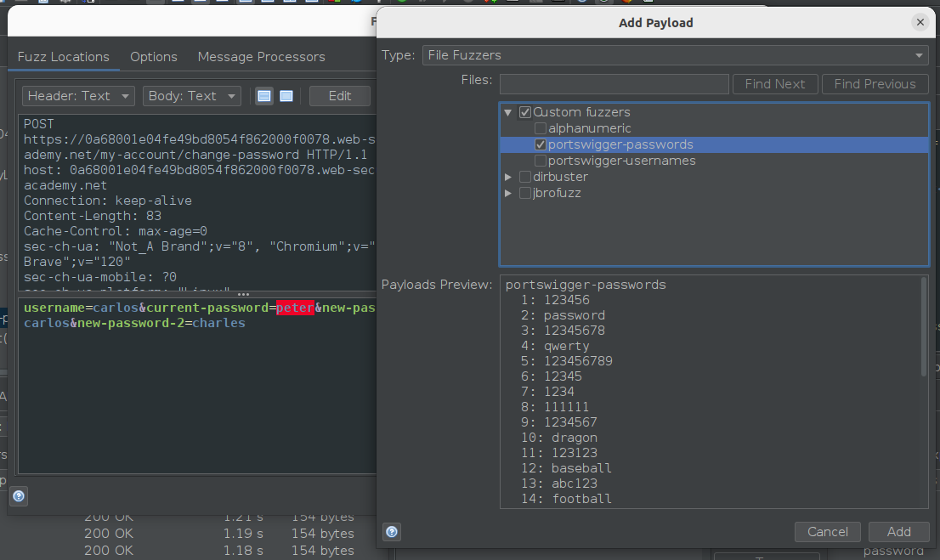Switch to the Options tab
The width and height of the screenshot is (940, 560).
tap(154, 57)
